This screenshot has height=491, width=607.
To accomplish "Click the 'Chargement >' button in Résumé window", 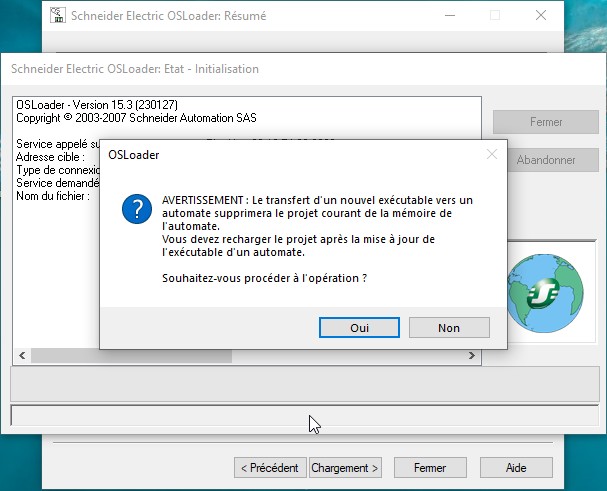I will [x=345, y=468].
